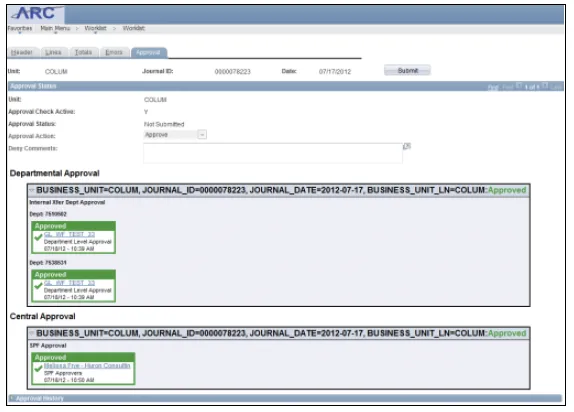Click the 07/18/12 - 10:50 AM timestamp
Viewport: 574px width, 412px height.
tap(69, 380)
